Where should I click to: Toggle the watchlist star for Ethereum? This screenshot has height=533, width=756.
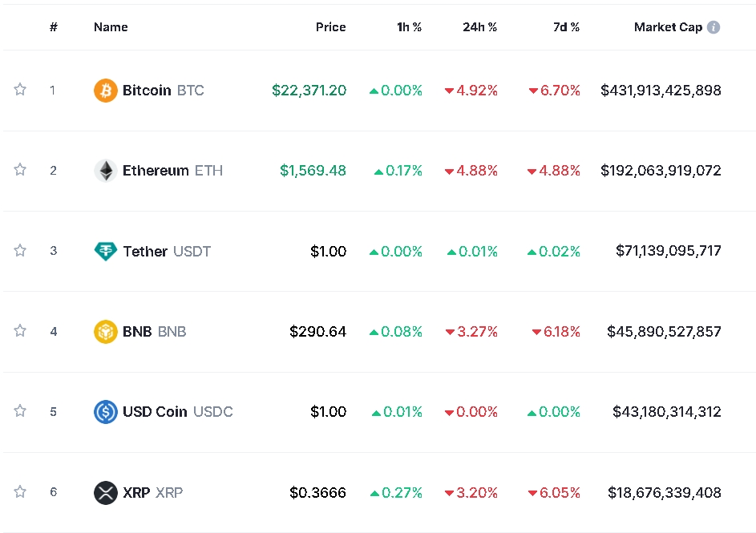point(20,170)
